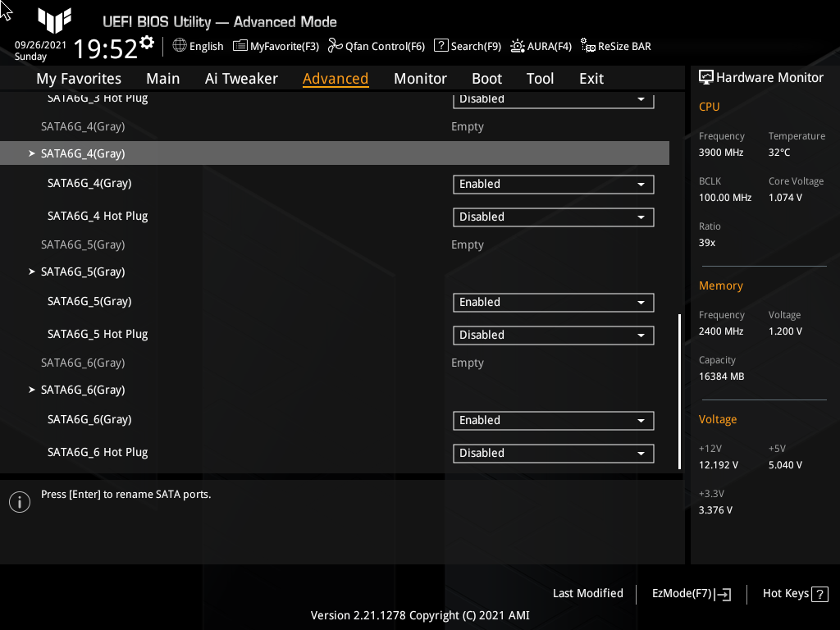Click the Last Modified button

[x=587, y=593]
